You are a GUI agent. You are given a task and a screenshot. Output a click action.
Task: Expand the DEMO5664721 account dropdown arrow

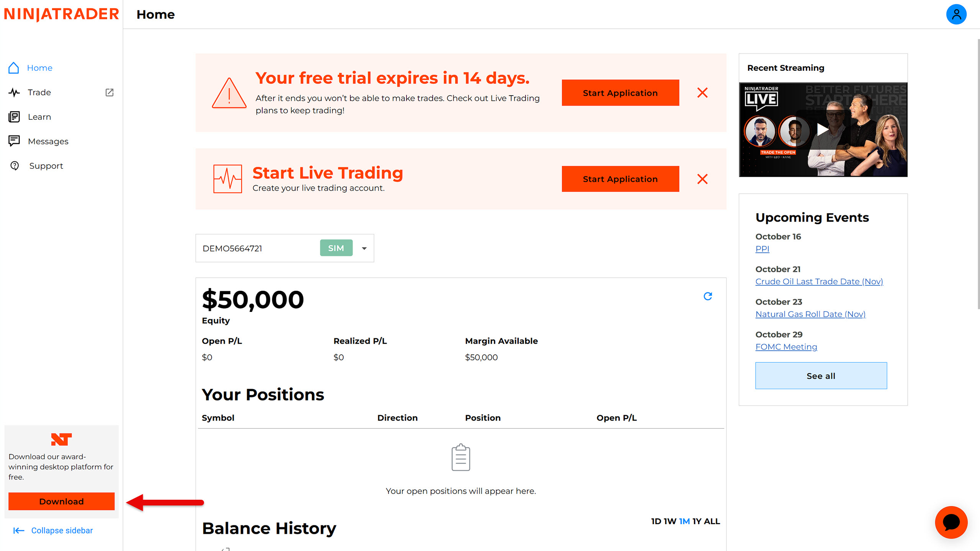click(x=364, y=248)
